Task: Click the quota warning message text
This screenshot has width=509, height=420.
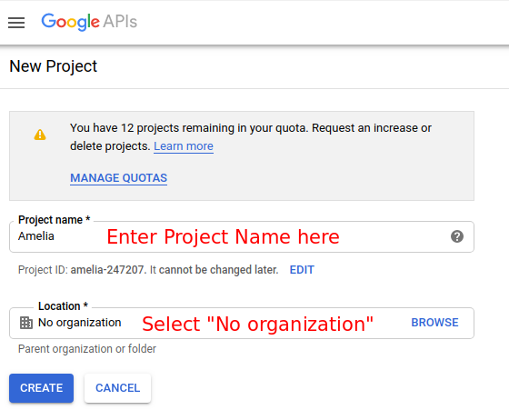Action: pos(251,137)
